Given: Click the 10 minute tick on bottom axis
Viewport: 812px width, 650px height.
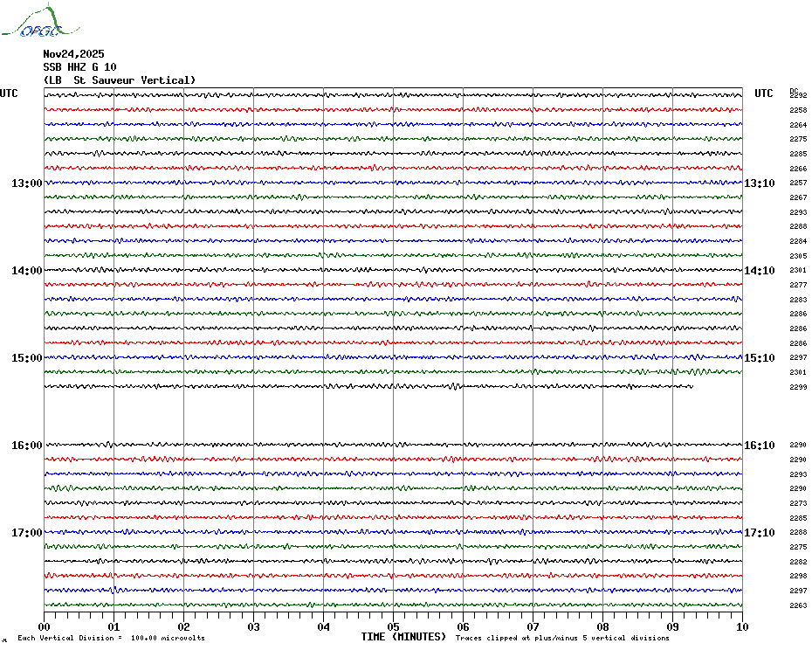Looking at the screenshot, I should point(741,626).
